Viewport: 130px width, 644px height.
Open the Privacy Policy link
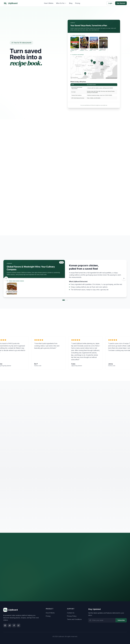tap(72, 616)
